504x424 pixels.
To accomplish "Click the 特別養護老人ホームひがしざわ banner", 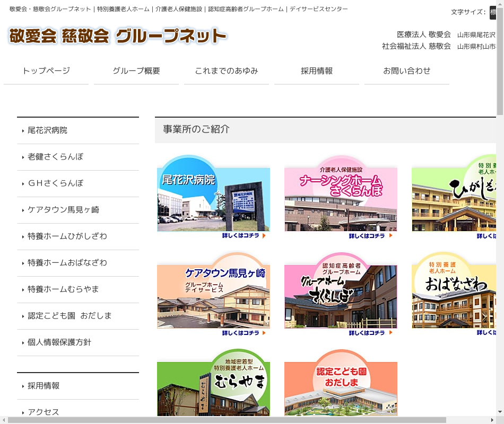I will click(x=454, y=197).
